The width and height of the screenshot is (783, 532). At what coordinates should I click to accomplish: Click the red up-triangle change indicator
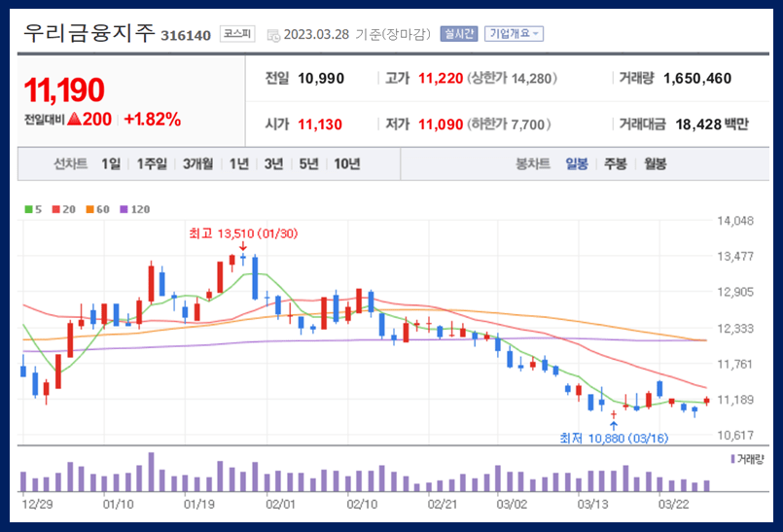coord(74,119)
